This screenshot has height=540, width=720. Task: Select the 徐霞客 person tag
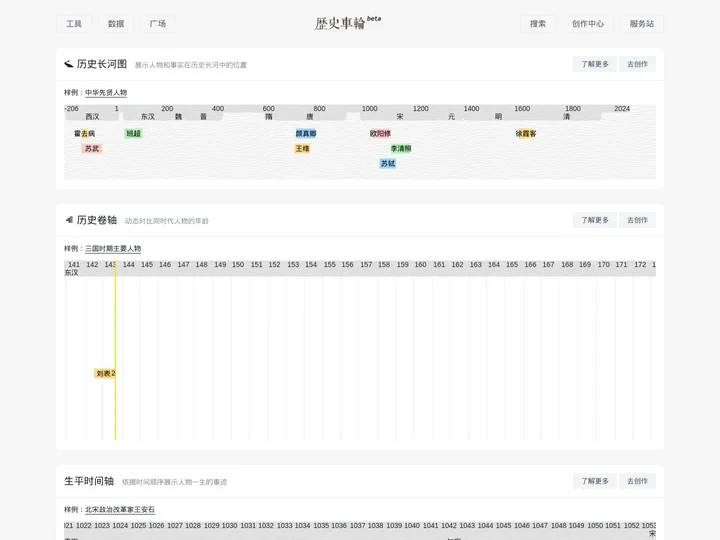[526, 134]
